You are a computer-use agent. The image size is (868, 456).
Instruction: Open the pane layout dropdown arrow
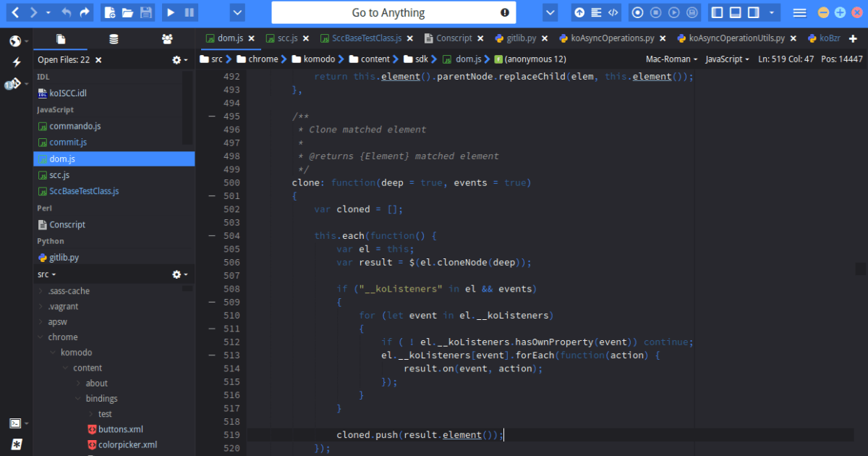tap(772, 13)
